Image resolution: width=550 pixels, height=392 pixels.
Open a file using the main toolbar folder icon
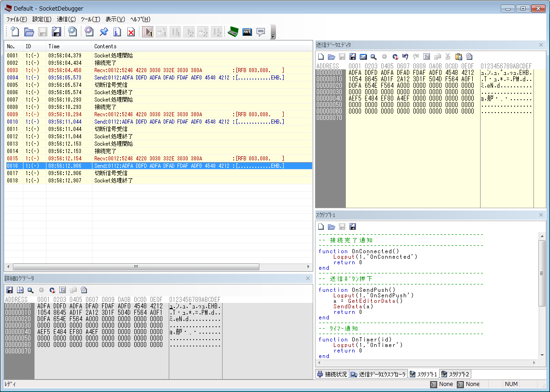tap(29, 32)
